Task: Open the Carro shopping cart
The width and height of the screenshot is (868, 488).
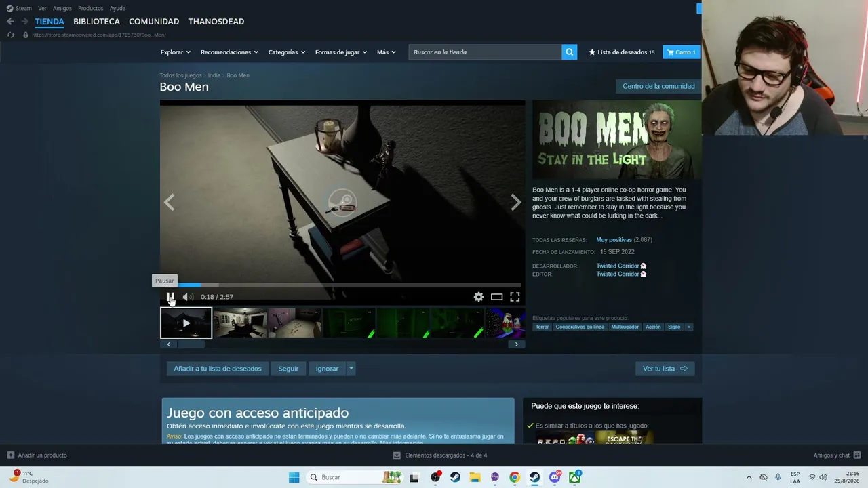Action: (682, 52)
